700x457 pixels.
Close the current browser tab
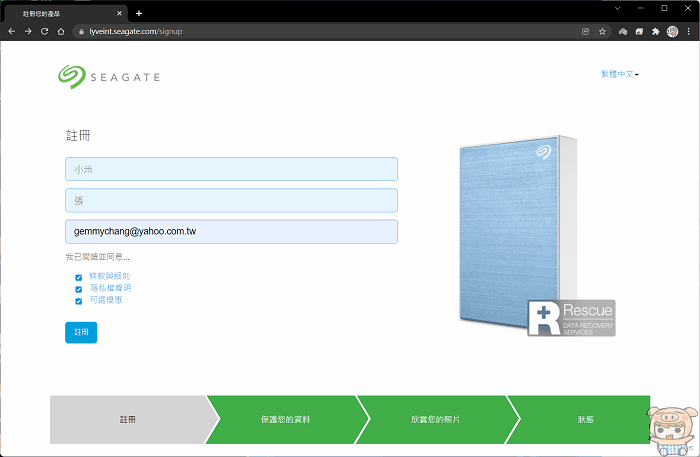pos(119,13)
